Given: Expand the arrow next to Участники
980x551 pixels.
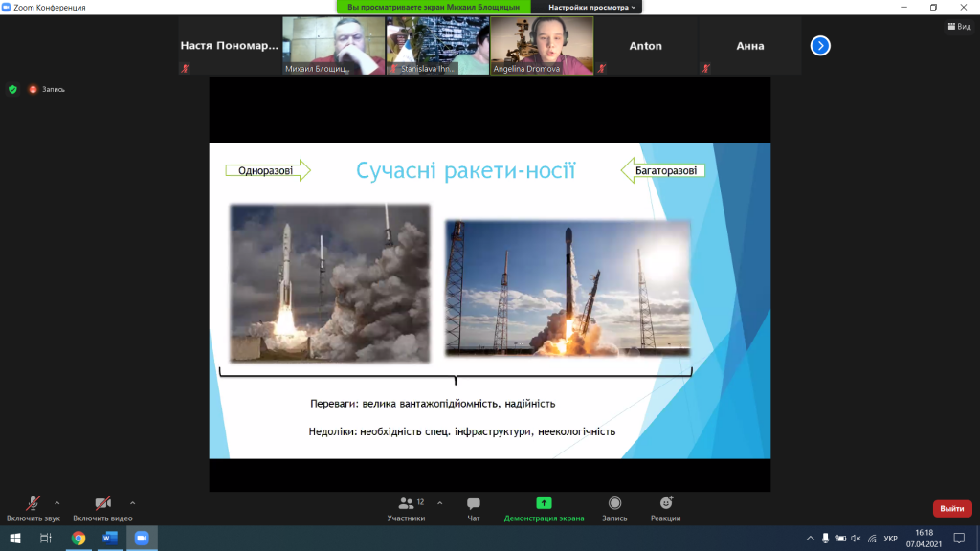Looking at the screenshot, I should tap(440, 503).
